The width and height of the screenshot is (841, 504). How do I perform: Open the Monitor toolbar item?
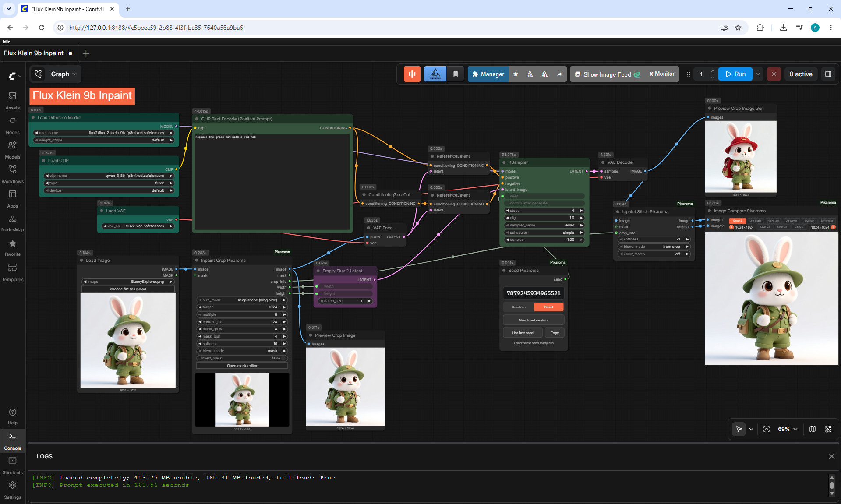(661, 74)
